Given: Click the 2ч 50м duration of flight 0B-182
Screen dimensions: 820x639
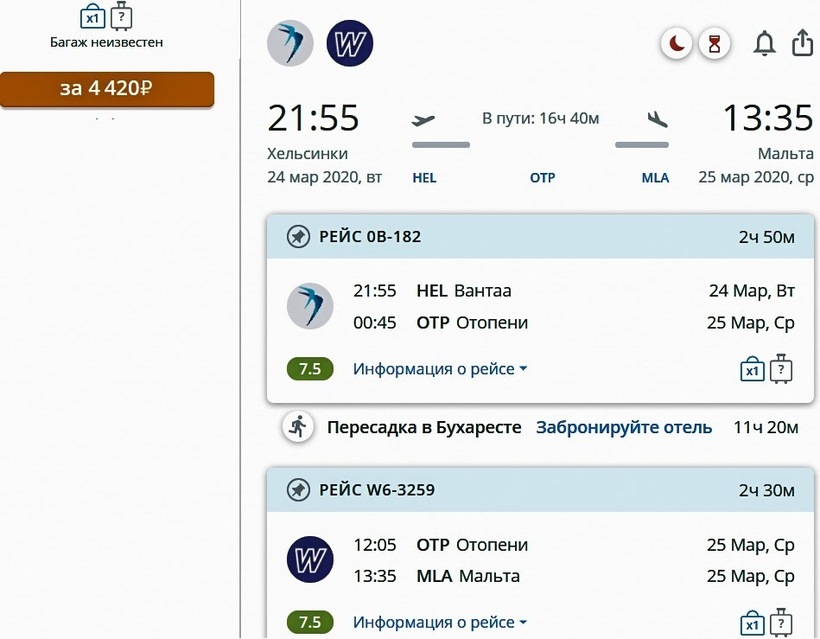Looking at the screenshot, I should [767, 237].
